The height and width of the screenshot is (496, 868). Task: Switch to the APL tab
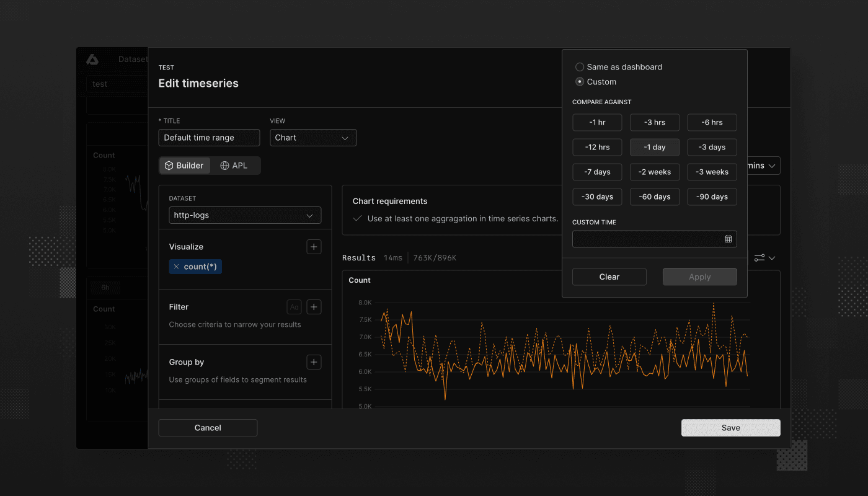click(x=236, y=165)
